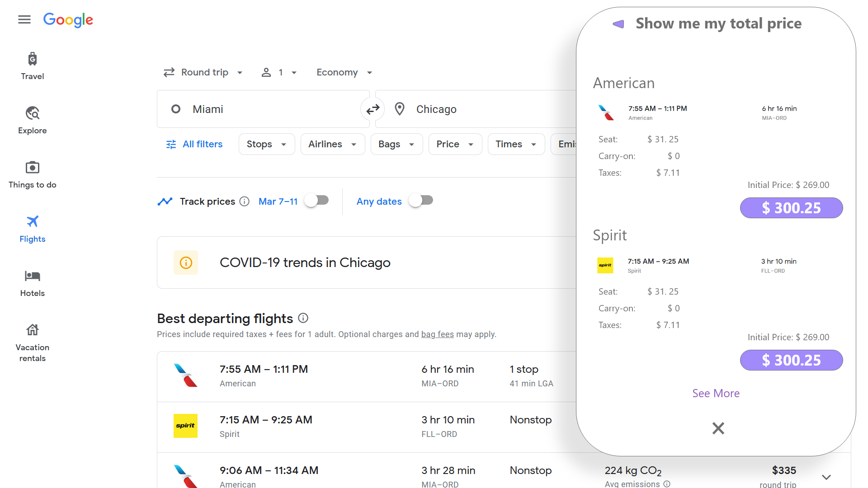Go to Hotels in sidebar
This screenshot has width=868, height=488.
(x=33, y=283)
